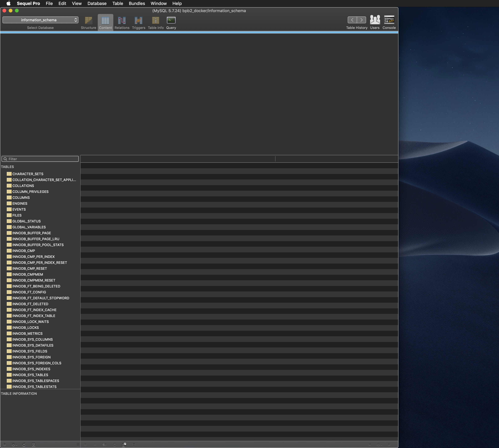Viewport: 499px width, 448px height.
Task: Open the Select Database dropdown
Action: point(40,20)
